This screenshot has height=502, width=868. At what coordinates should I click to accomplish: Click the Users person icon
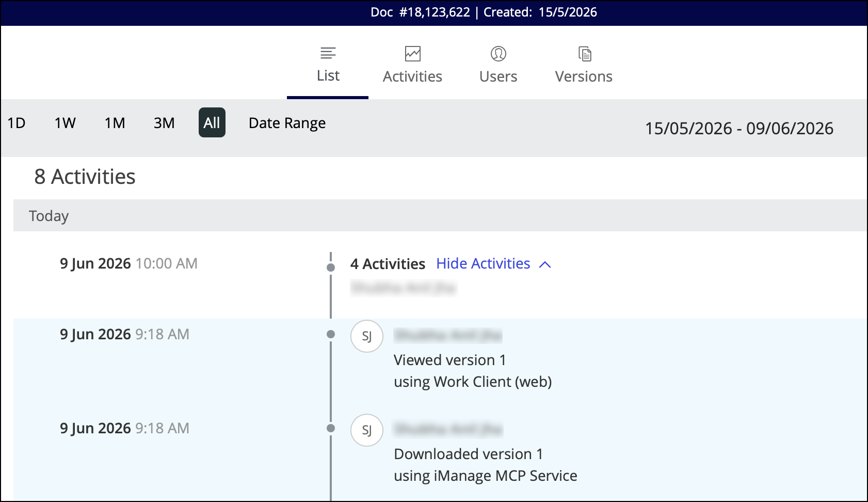coord(498,54)
